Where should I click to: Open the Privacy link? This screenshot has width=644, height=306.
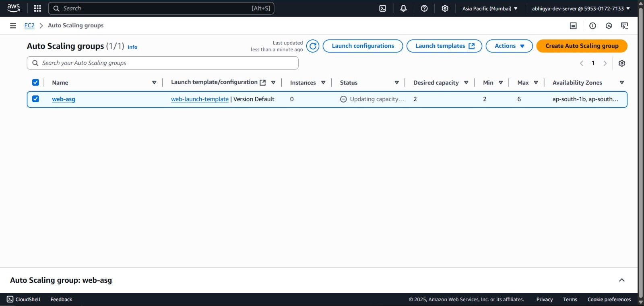[545, 300]
